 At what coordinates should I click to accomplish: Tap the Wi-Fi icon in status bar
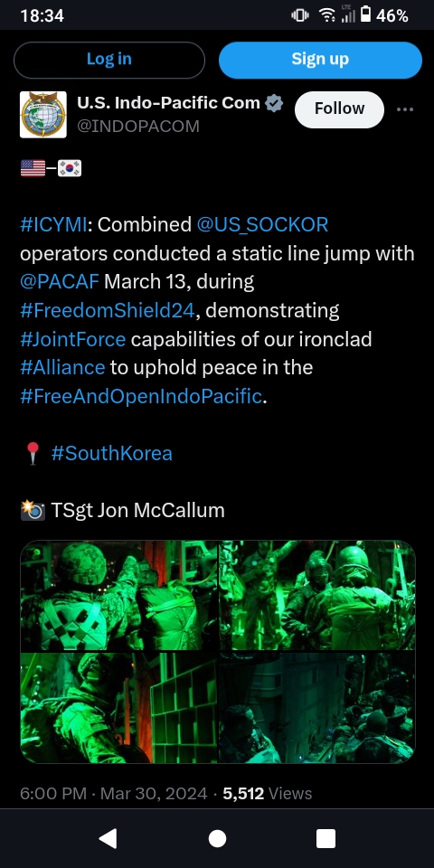click(x=327, y=15)
